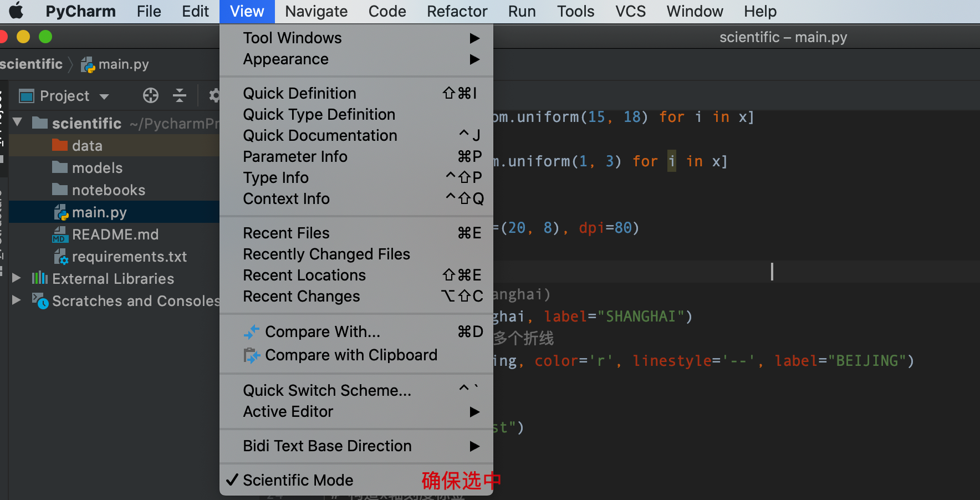Open Recent Files

pos(356,233)
